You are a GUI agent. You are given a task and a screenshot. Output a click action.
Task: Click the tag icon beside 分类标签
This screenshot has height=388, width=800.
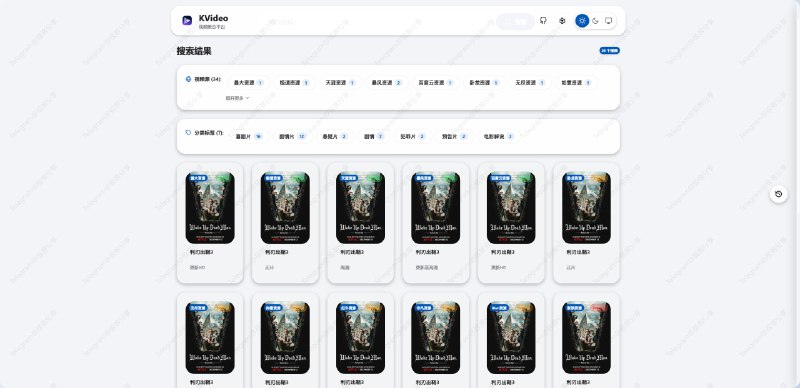[x=188, y=133]
